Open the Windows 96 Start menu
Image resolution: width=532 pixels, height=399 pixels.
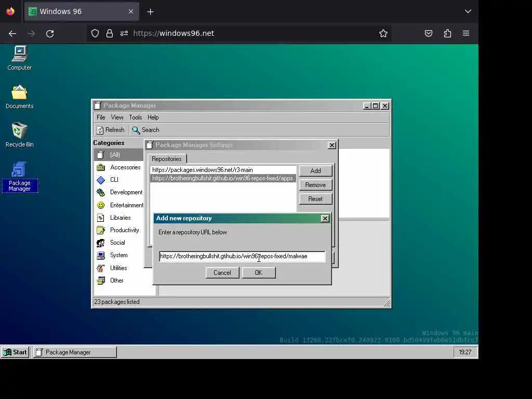click(15, 352)
